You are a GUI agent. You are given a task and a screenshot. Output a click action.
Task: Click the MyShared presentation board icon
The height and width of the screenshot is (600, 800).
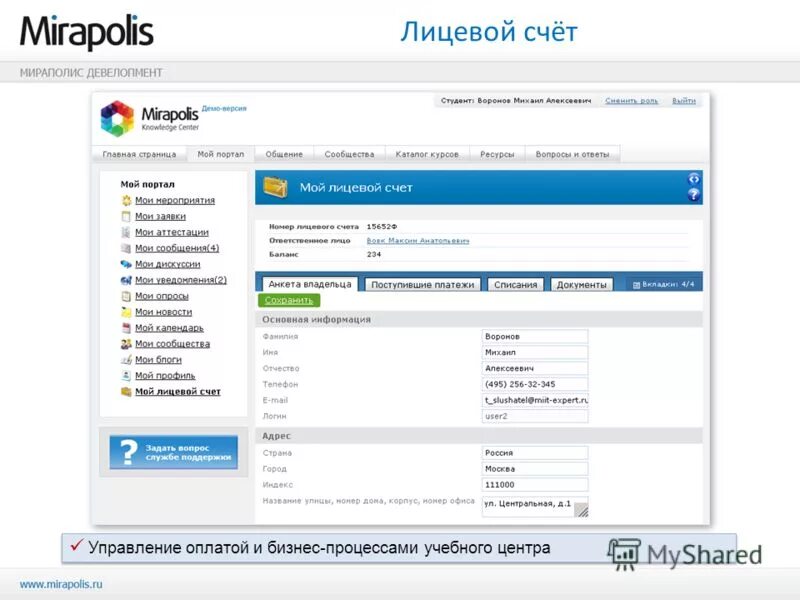(624, 554)
